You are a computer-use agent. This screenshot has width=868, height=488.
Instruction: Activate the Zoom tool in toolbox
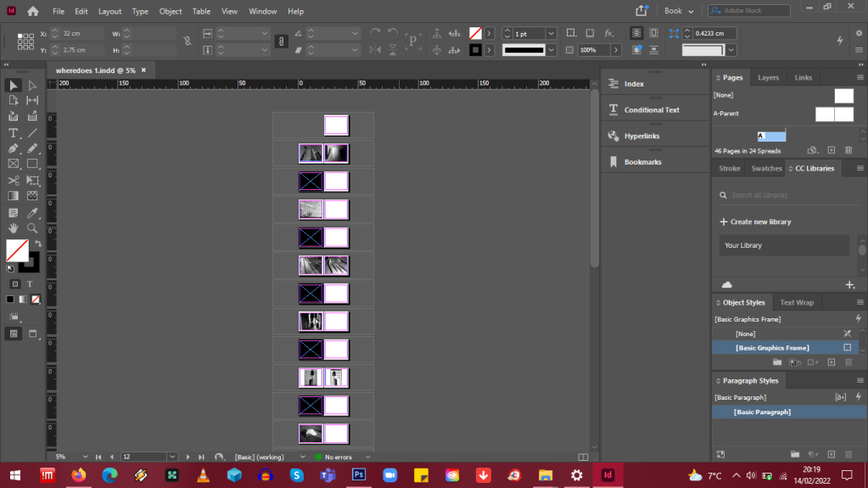pyautogui.click(x=32, y=228)
